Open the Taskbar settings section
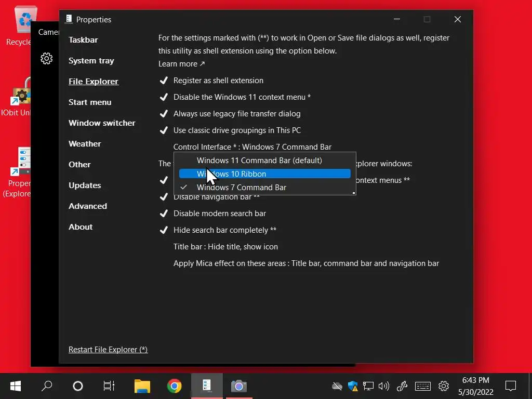Image resolution: width=532 pixels, height=399 pixels. (x=83, y=39)
